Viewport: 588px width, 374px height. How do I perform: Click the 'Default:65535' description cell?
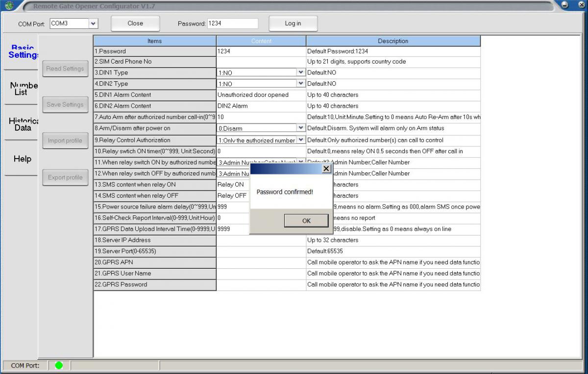[393, 251]
